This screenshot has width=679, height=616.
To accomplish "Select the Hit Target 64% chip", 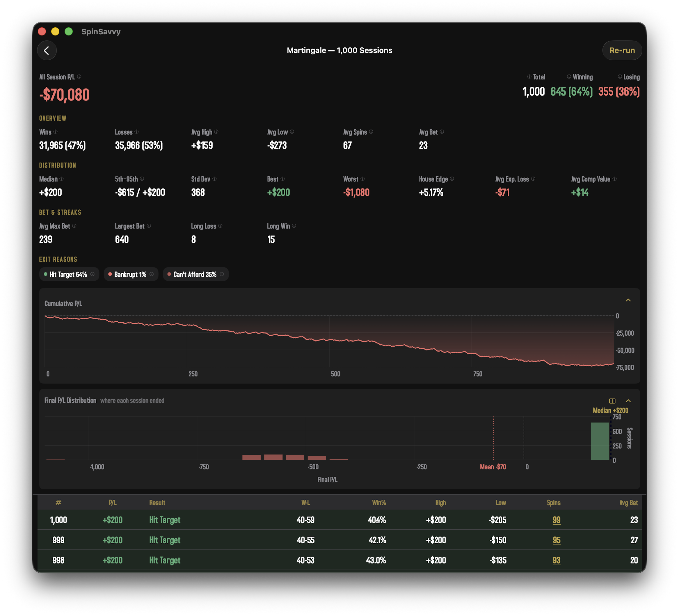I will 69,274.
